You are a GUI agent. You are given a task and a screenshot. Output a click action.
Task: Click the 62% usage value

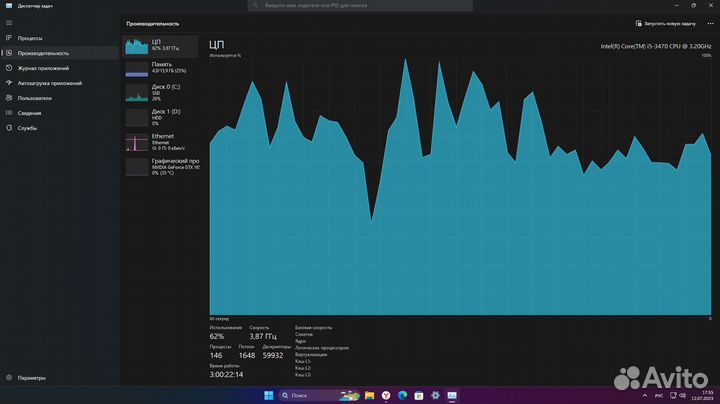point(217,337)
